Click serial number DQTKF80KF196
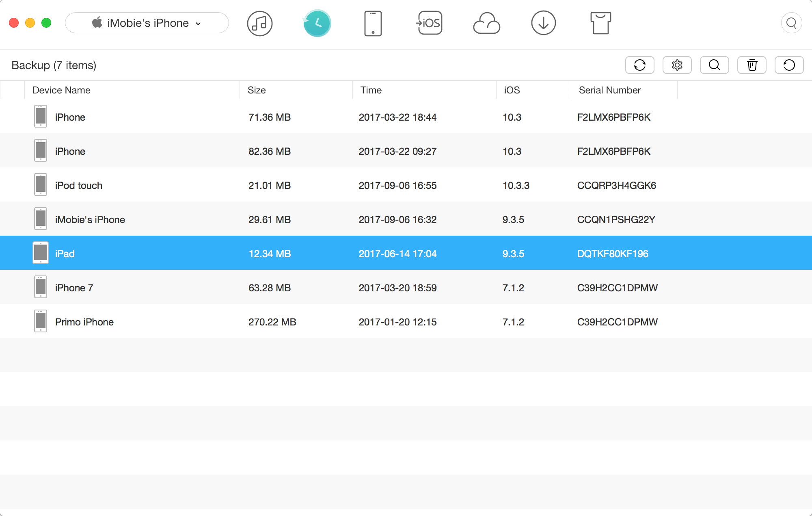 pos(613,254)
